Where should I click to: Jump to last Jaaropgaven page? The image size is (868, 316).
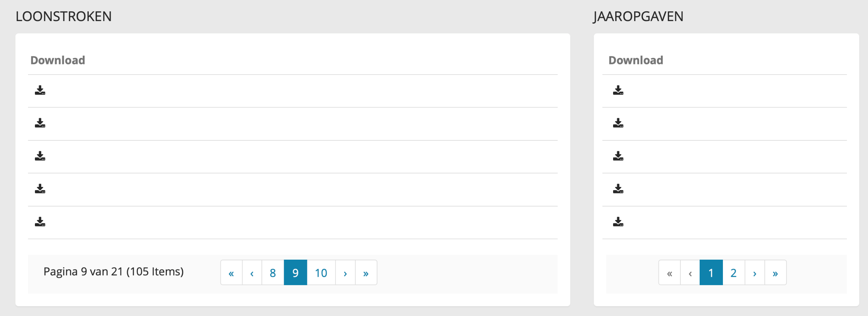click(x=775, y=273)
